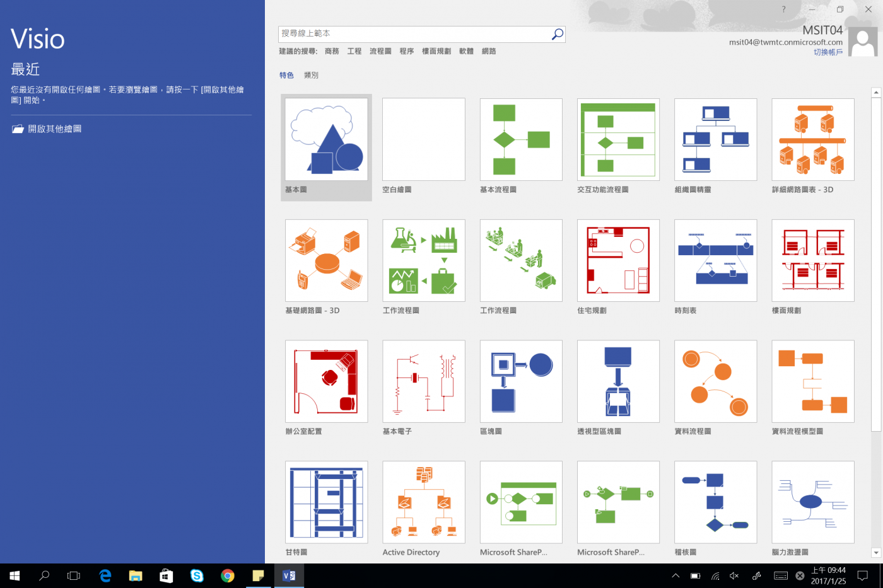
Task: Open Windows Store from taskbar
Action: 167,575
